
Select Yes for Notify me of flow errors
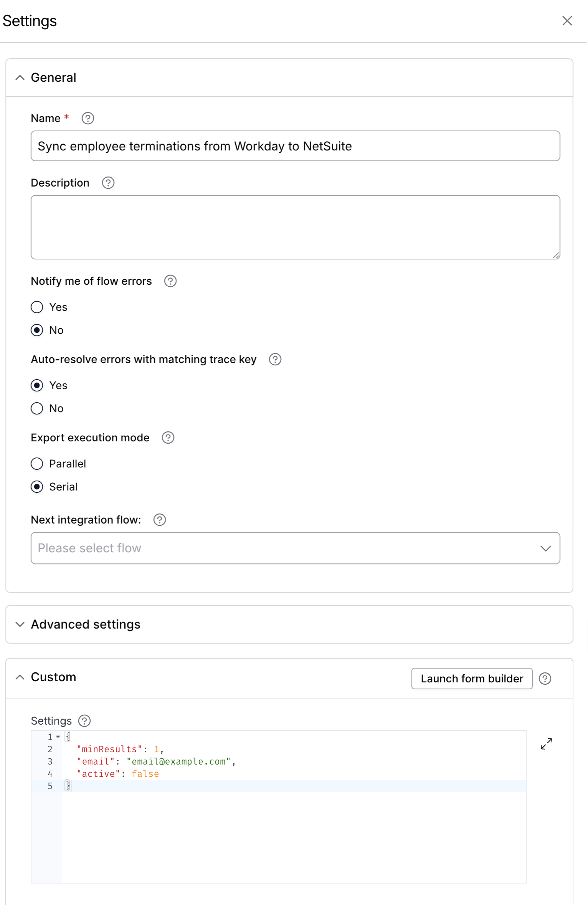point(37,308)
